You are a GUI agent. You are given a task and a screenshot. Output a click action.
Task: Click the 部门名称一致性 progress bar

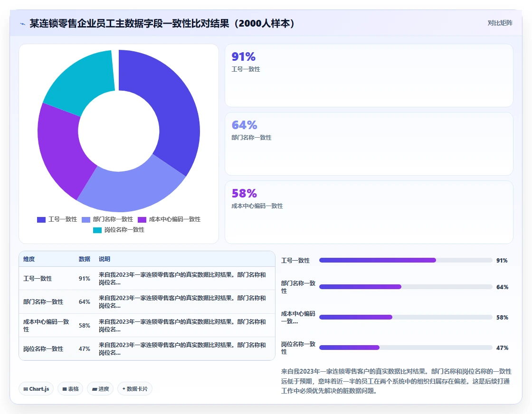[406, 287]
